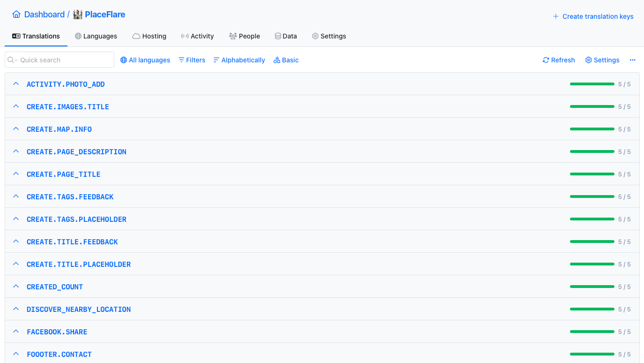Toggle the FACEBOOK.SHARE chevron
644x363 pixels.
pyautogui.click(x=16, y=332)
